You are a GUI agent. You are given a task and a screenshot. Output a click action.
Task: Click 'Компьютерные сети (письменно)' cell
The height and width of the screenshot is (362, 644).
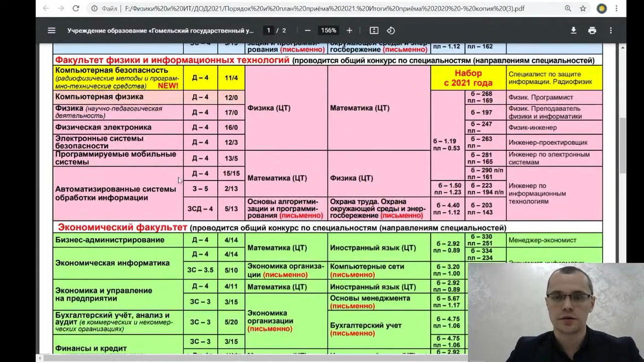coord(379,270)
